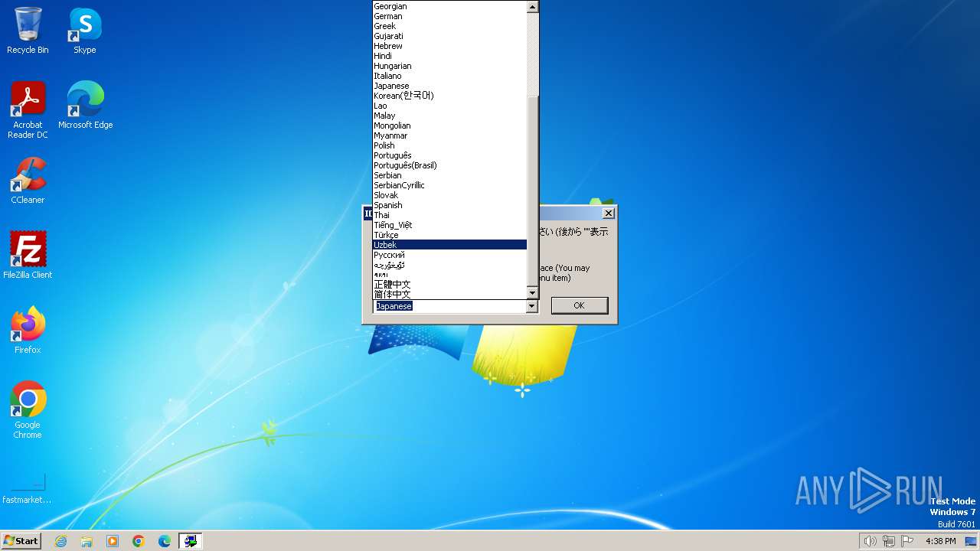Choose Korean from the language list
Screen dimensions: 980x551
click(x=449, y=96)
